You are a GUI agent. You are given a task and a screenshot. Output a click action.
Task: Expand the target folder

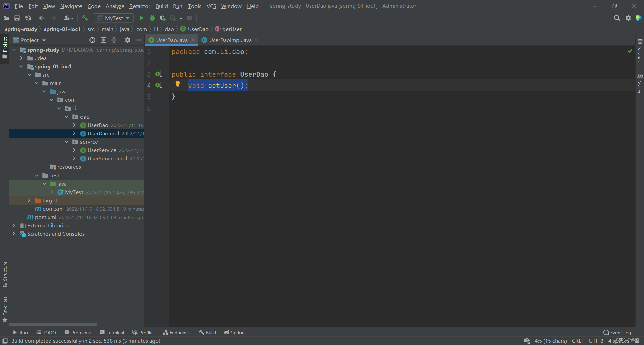[x=29, y=200]
